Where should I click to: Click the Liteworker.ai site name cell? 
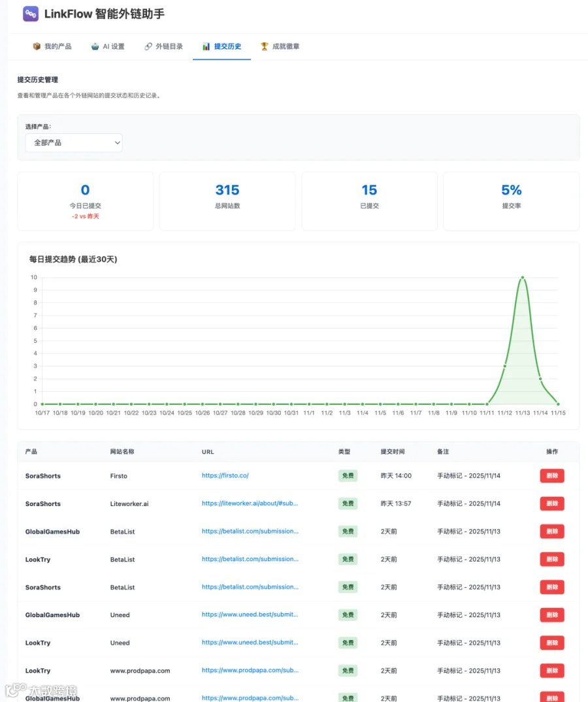tap(129, 503)
